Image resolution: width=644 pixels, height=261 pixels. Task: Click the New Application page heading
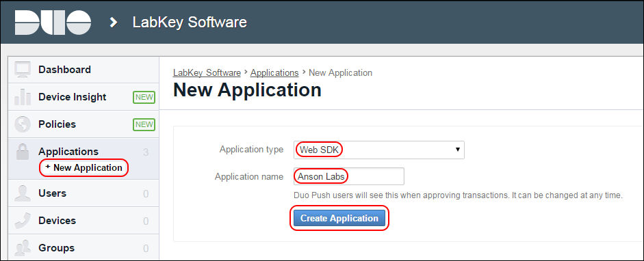coord(247,90)
